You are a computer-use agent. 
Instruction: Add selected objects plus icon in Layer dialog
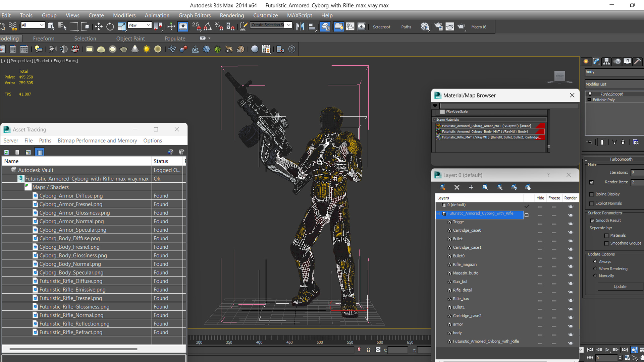point(471,187)
